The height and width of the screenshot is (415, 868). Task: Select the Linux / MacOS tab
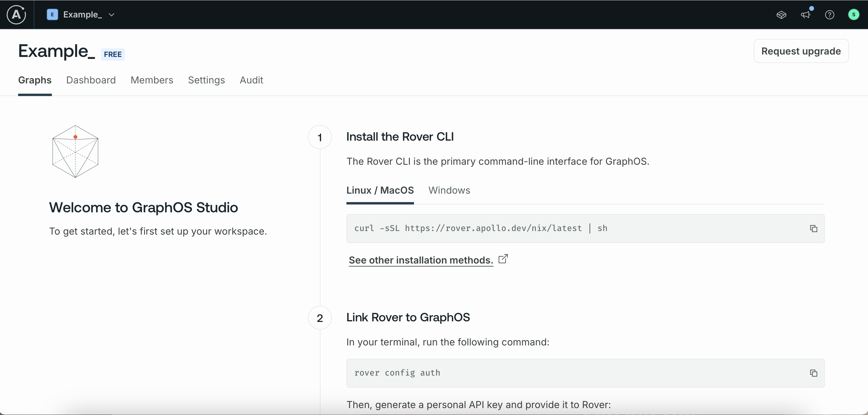click(x=380, y=190)
